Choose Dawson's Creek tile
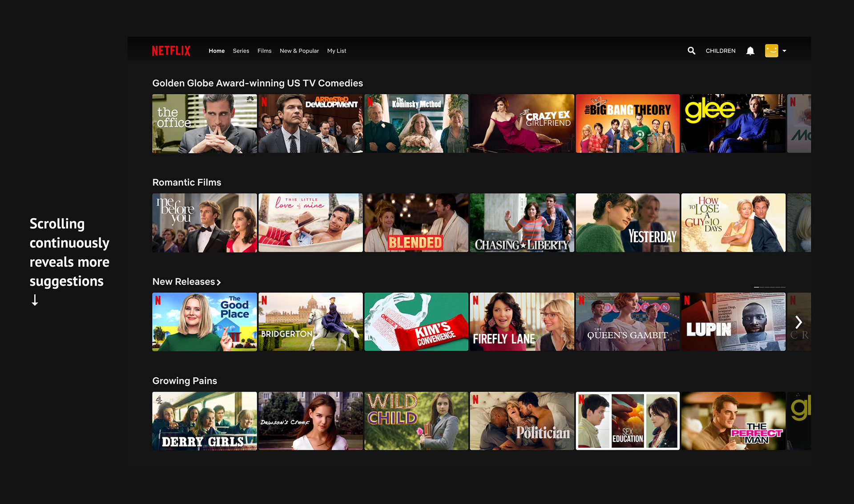This screenshot has width=854, height=504. point(310,421)
